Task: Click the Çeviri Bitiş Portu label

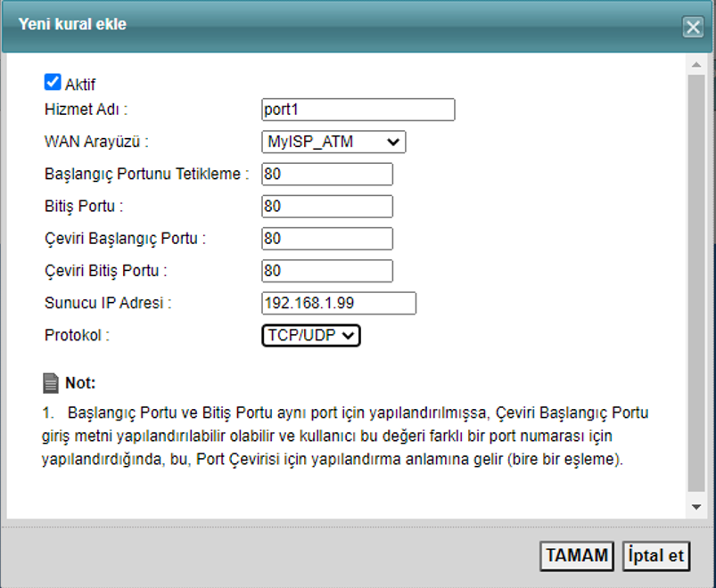Action: pos(105,271)
